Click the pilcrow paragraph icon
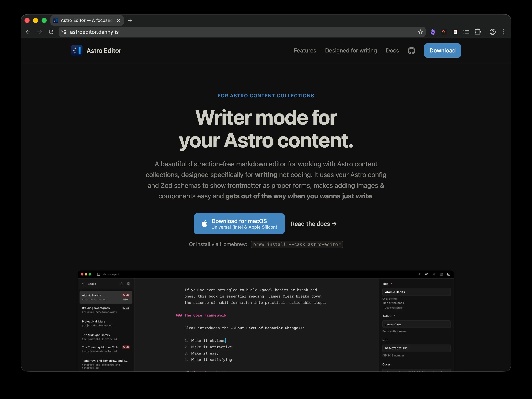 [x=434, y=274]
